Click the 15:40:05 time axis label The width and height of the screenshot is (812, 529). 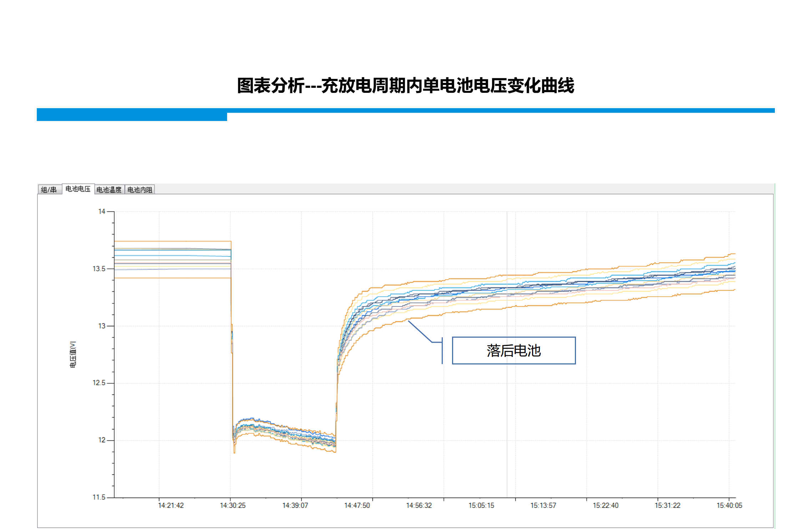pos(729,505)
